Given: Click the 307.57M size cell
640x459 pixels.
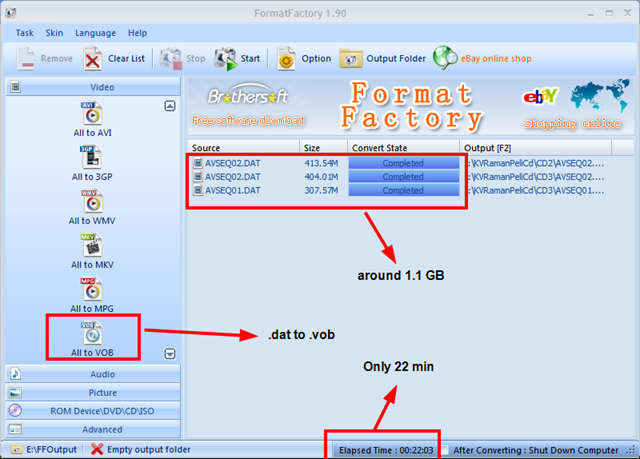Looking at the screenshot, I should pos(321,190).
